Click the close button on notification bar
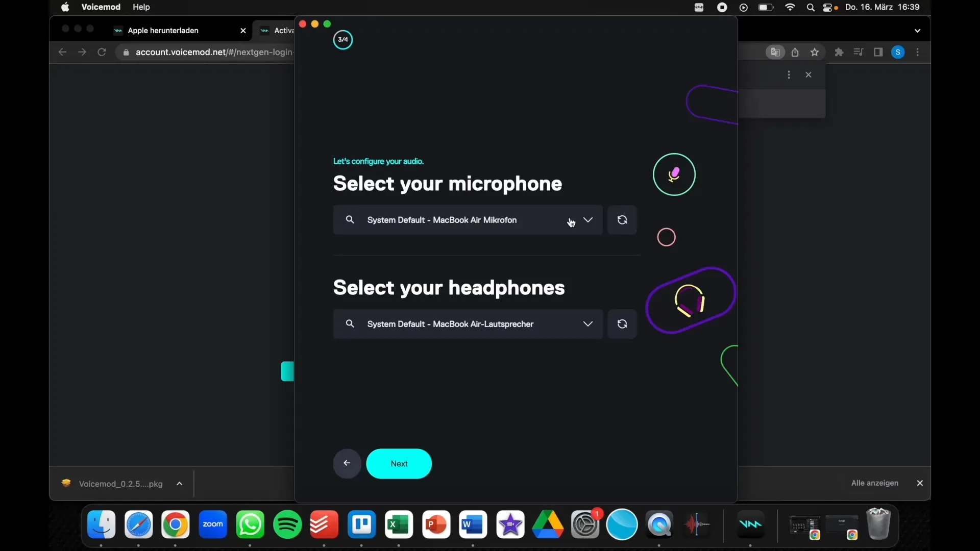 pos(920,483)
